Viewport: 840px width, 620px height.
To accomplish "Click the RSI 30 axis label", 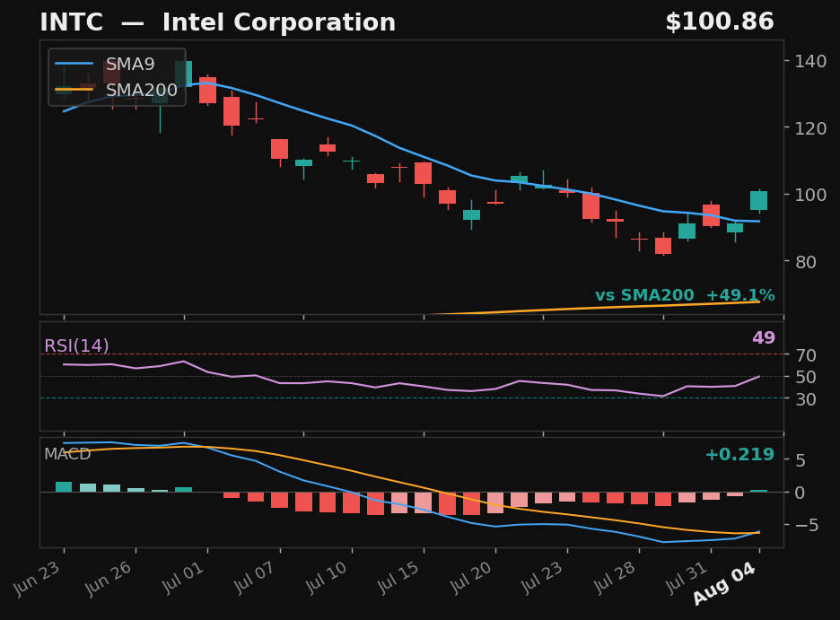I will coord(806,399).
